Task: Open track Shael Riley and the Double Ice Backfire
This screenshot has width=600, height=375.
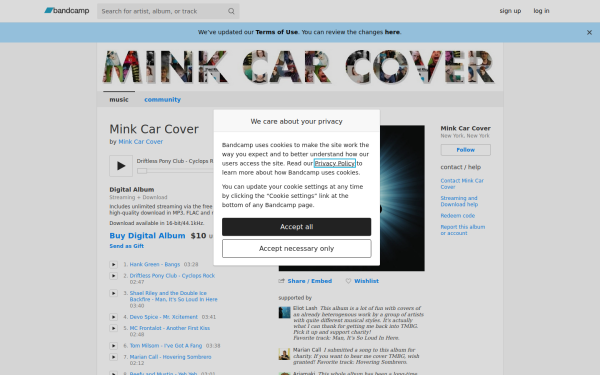Action: coord(173,296)
